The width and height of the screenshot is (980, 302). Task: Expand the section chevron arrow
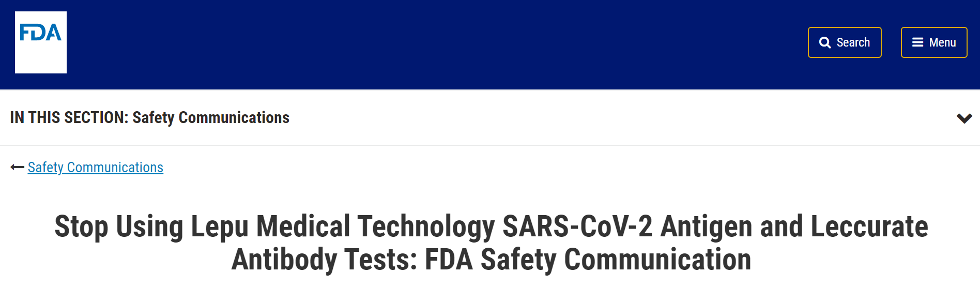(x=964, y=118)
